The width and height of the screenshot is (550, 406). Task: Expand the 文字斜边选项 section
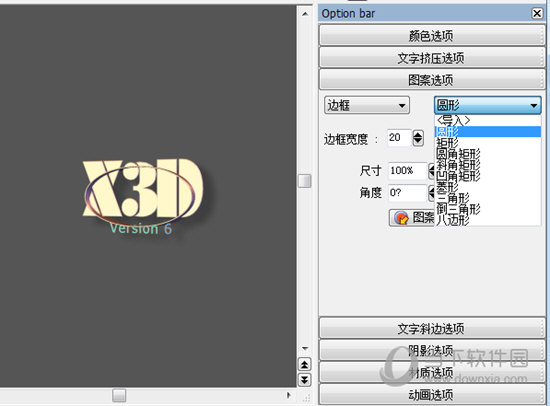431,328
